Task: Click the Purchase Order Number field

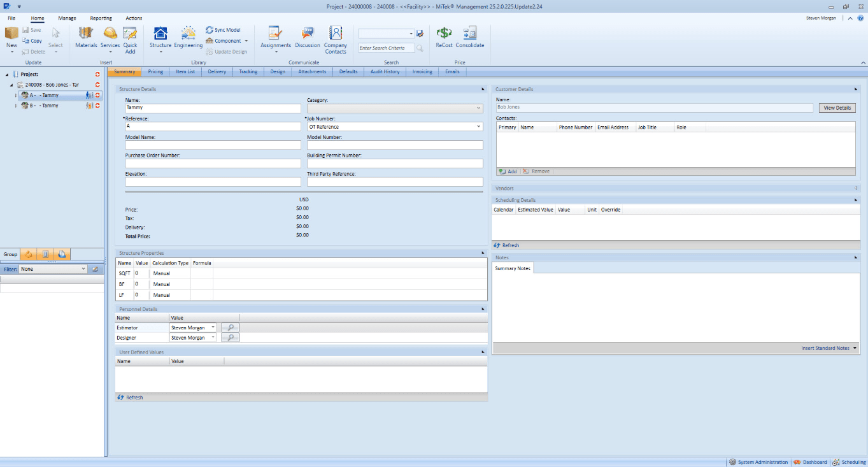Action: tap(213, 164)
